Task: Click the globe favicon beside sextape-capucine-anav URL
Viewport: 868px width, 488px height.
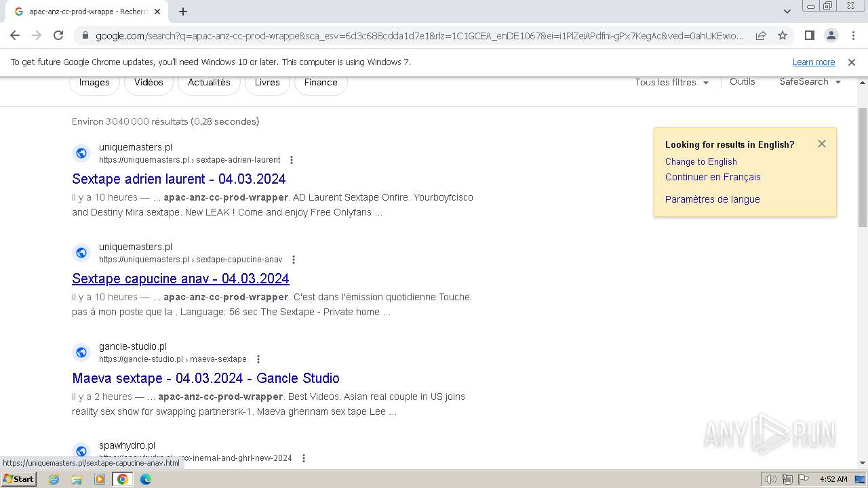Action: pos(81,253)
